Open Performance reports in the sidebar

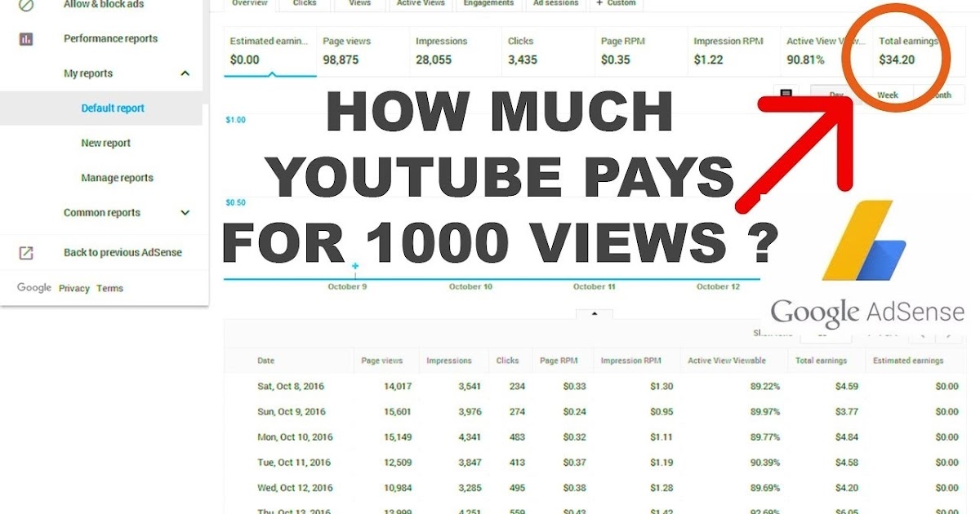[110, 38]
